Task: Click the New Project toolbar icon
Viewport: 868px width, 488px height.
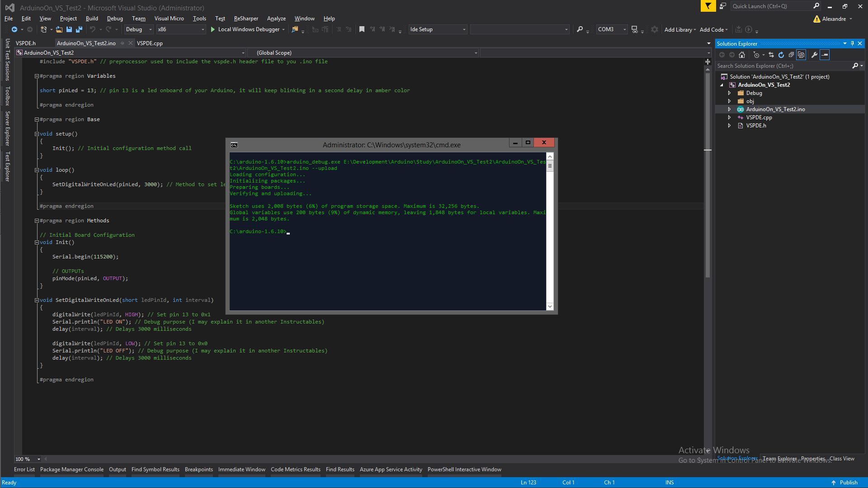Action: (x=43, y=29)
